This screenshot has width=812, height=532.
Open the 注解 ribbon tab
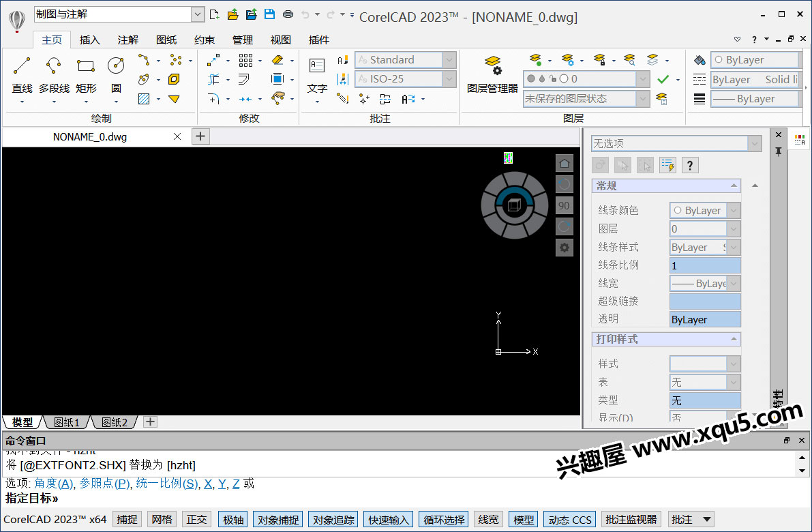128,40
